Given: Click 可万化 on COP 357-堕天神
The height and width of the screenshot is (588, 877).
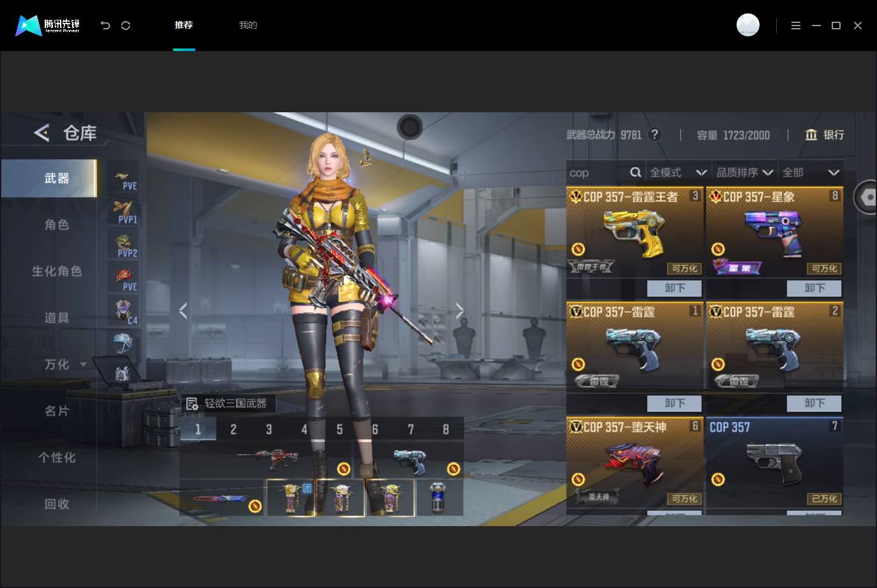Looking at the screenshot, I should (x=684, y=499).
